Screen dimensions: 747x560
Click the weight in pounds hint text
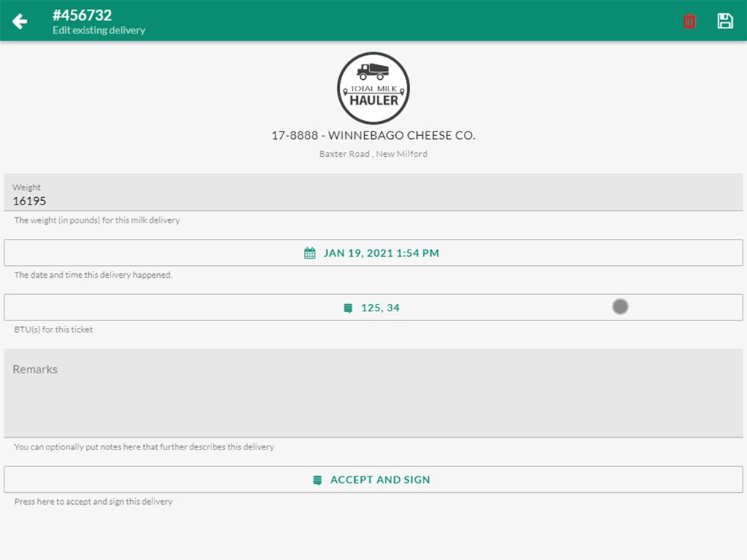point(97,220)
